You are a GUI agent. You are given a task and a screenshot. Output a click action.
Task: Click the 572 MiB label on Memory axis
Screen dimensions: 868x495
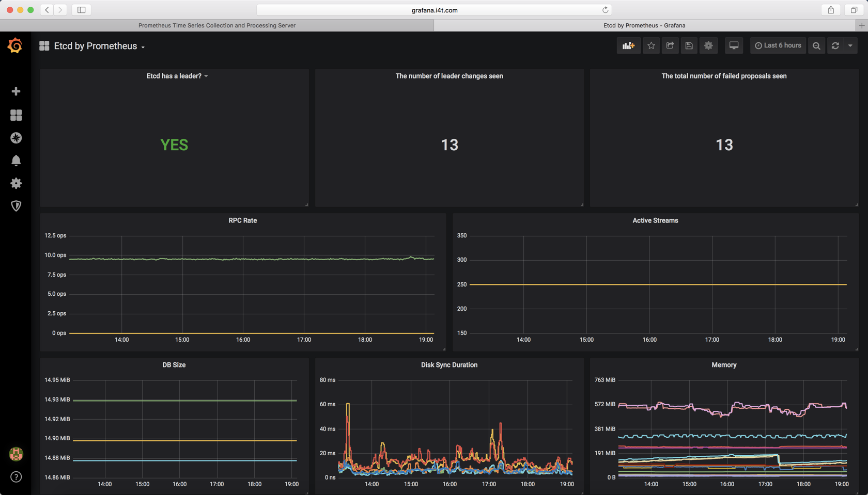tap(605, 404)
